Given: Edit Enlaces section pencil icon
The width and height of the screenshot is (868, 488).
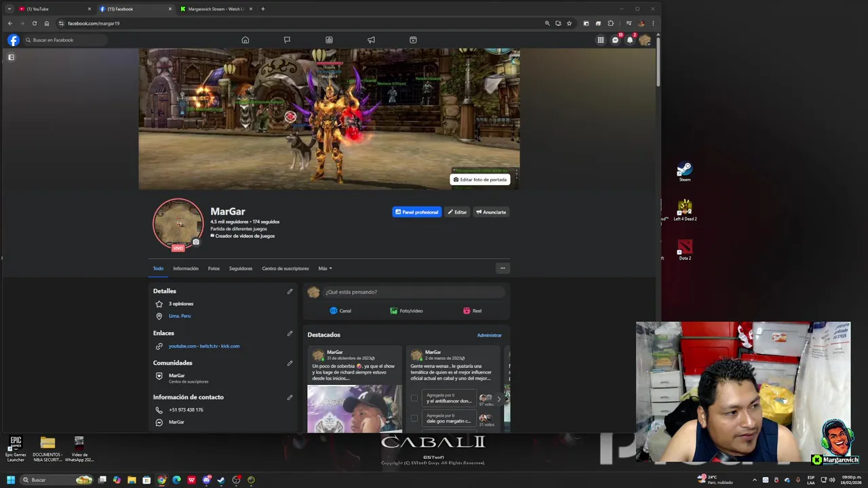Looking at the screenshot, I should click(290, 333).
